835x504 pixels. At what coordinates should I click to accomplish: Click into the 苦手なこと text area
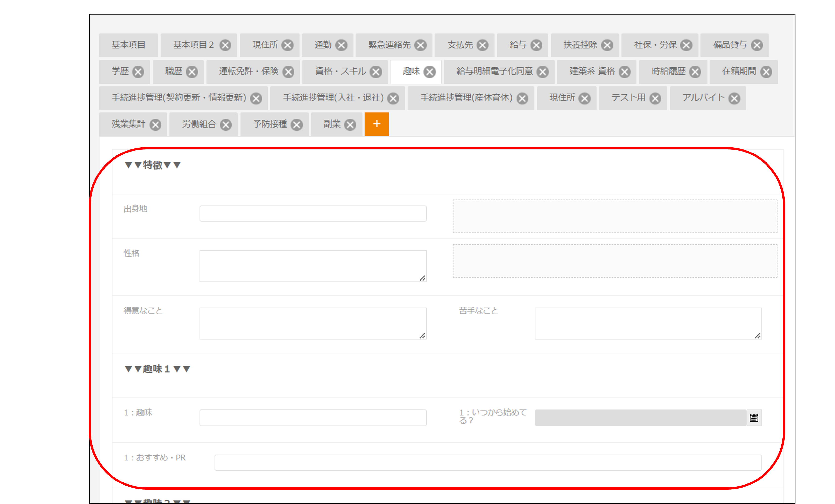(648, 324)
